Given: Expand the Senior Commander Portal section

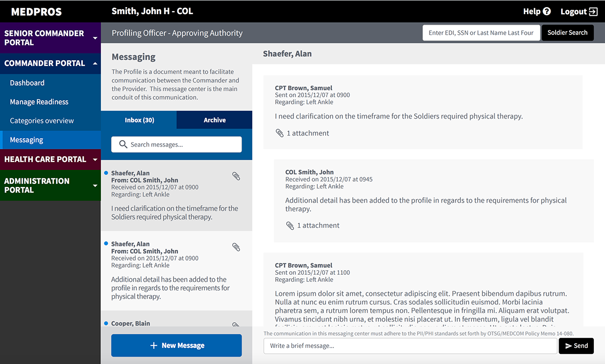Looking at the screenshot, I should click(95, 38).
